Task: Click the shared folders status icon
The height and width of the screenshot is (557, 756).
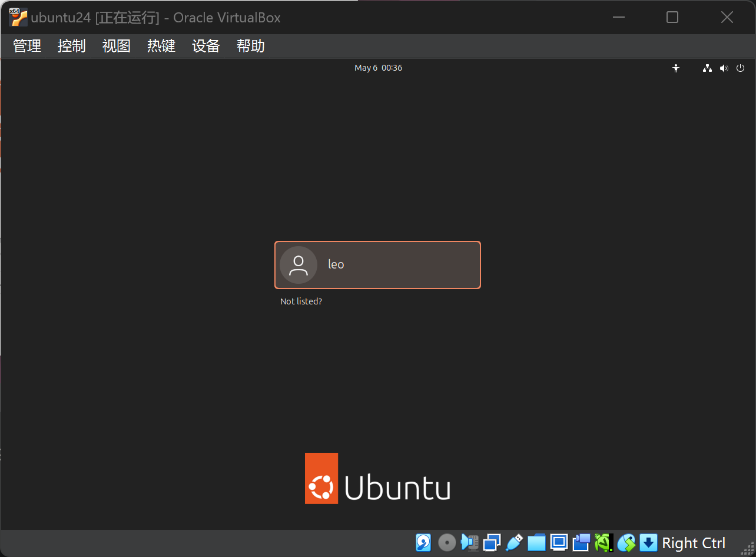Action: (536, 542)
